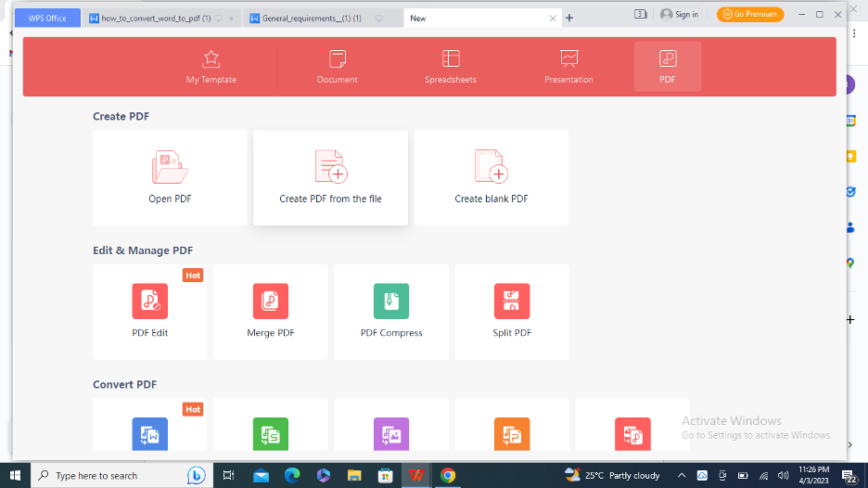Click the green PDF to spreadsheet converter icon
Viewport: 868px width, 488px height.
[x=271, y=434]
